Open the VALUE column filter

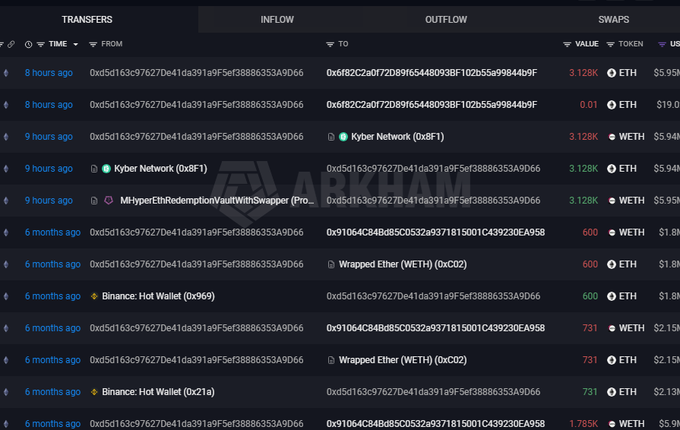coord(567,44)
